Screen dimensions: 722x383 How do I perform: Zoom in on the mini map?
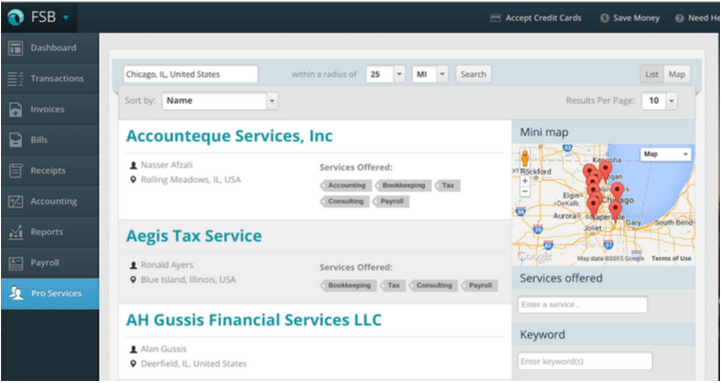click(x=525, y=181)
